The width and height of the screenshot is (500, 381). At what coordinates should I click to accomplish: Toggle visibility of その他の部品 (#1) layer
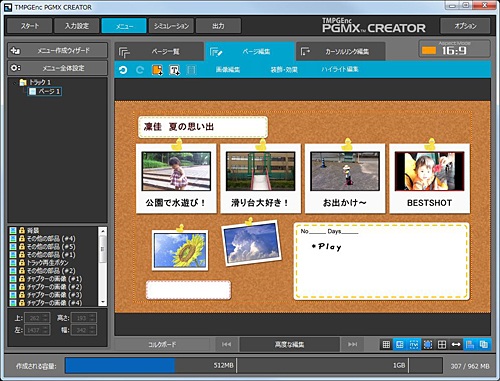pos(13,255)
